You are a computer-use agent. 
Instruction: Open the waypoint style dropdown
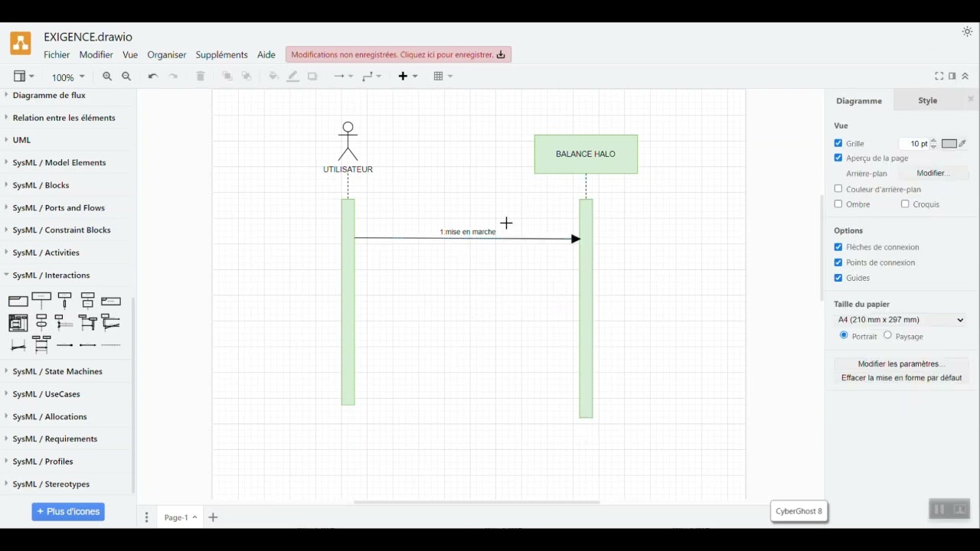pos(372,77)
